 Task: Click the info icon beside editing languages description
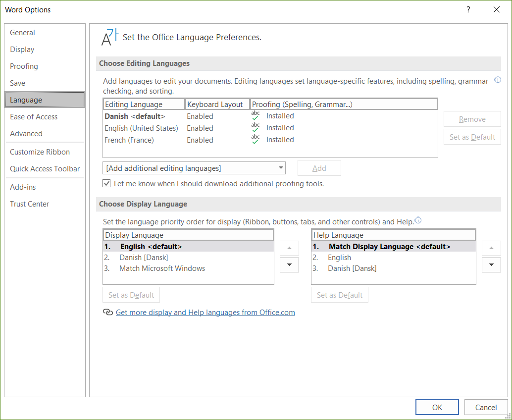tap(498, 80)
